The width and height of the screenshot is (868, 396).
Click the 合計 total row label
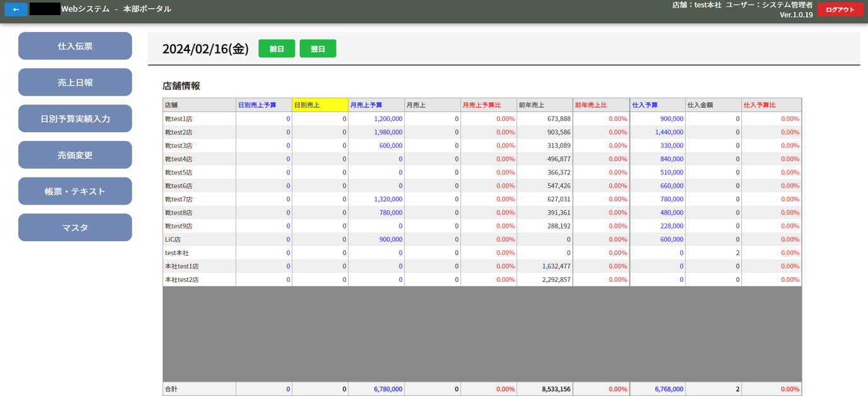click(x=171, y=389)
